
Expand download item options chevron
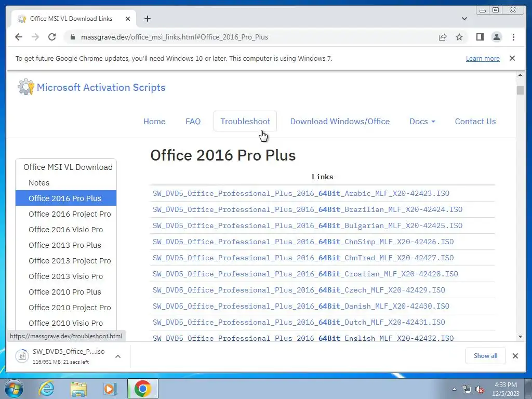point(118,356)
